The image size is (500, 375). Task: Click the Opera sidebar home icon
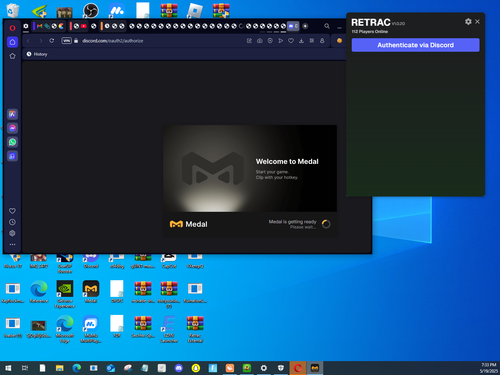pyautogui.click(x=12, y=42)
